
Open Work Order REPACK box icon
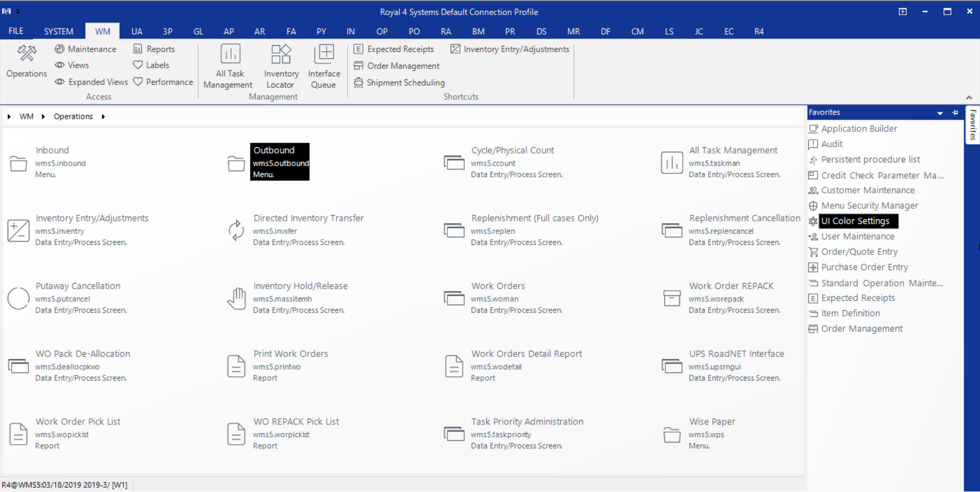coord(672,298)
